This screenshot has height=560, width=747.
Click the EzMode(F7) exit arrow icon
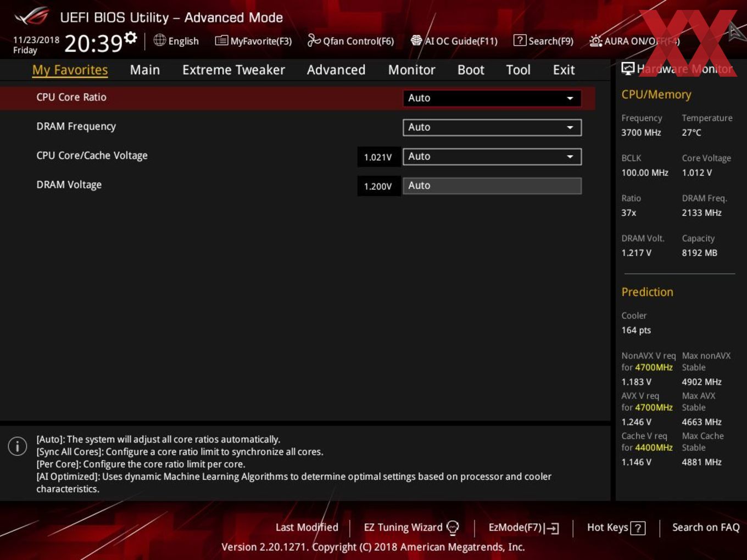click(x=551, y=528)
